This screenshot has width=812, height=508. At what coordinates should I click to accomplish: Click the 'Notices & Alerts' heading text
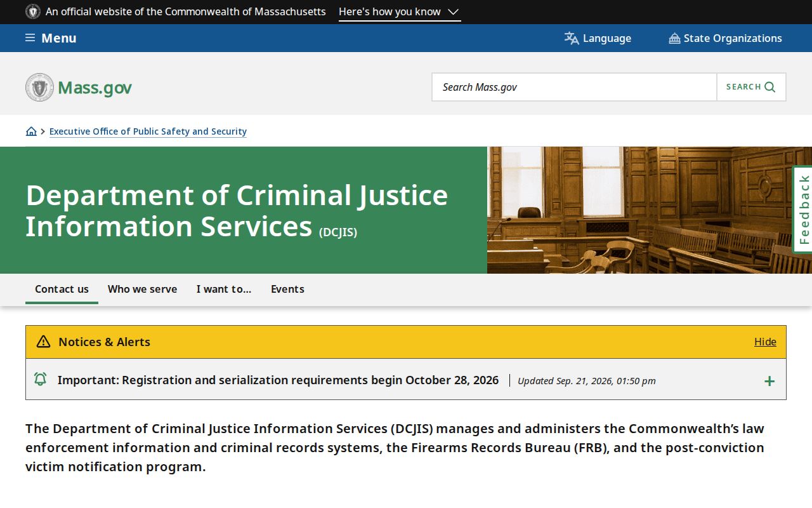[x=104, y=342]
